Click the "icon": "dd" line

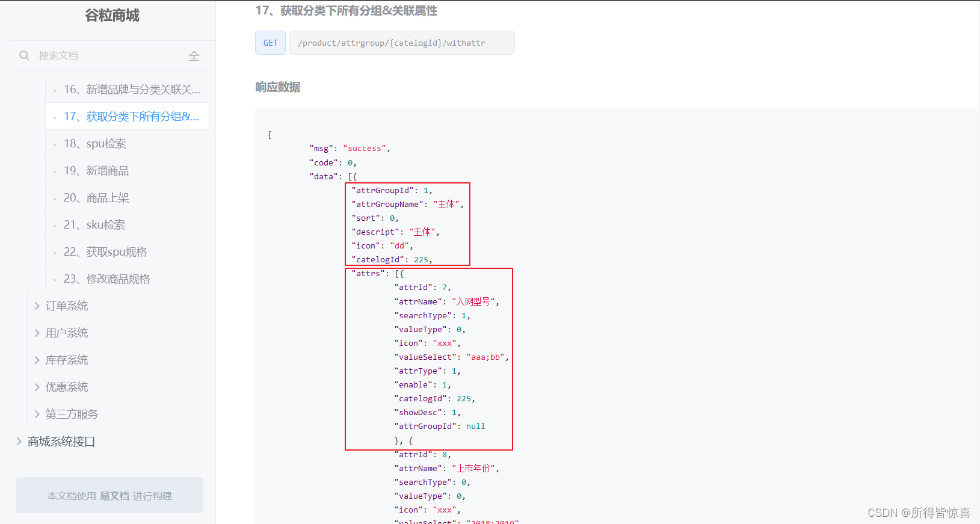click(383, 246)
